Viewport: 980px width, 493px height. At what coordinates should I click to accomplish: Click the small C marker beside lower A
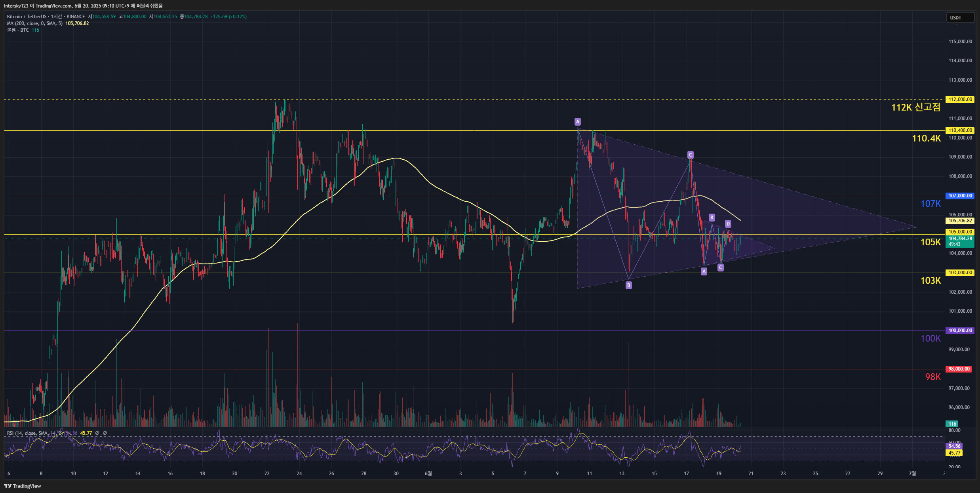[720, 268]
